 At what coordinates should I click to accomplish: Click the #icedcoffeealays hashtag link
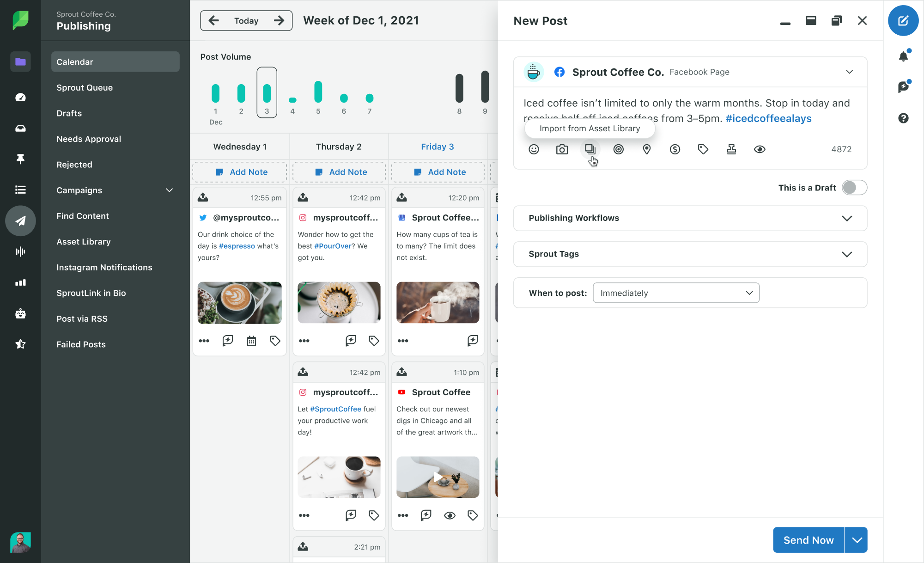click(x=768, y=119)
